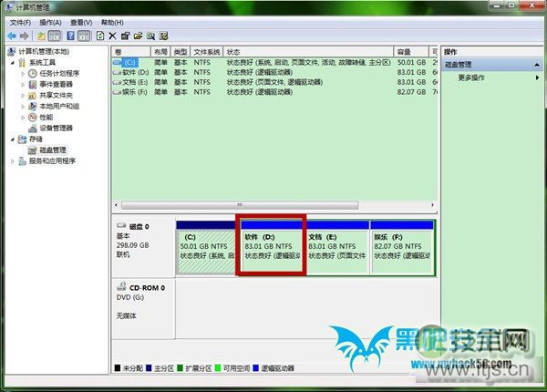Click the last toolbar icon with checkmark
Viewport: 547px width, 392px height.
(x=163, y=36)
